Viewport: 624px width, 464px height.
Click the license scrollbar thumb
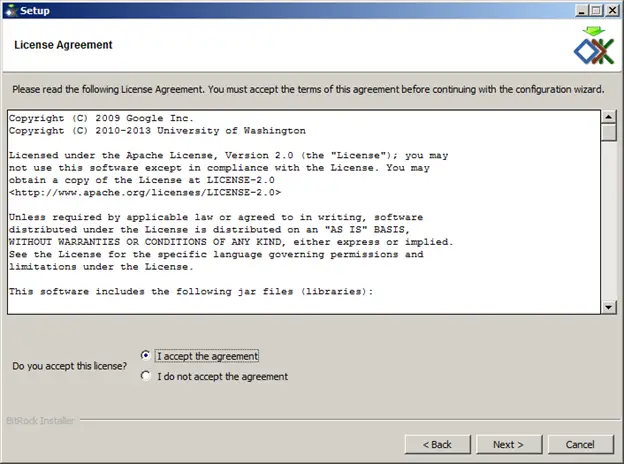pos(608,132)
